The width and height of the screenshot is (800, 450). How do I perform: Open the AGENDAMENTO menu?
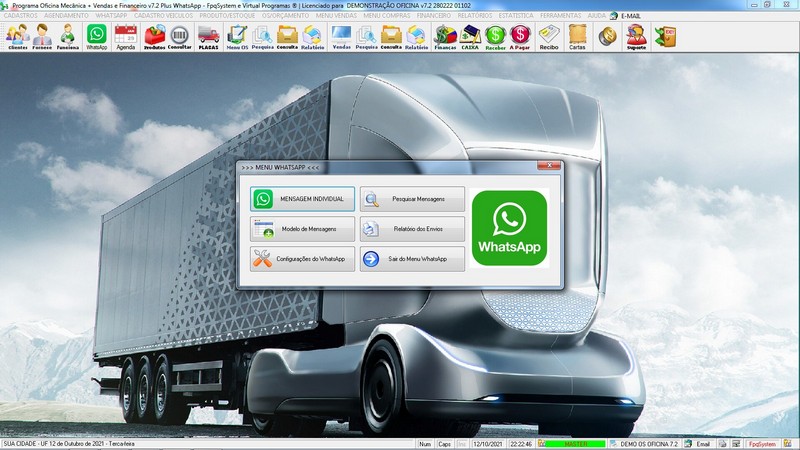(x=66, y=16)
